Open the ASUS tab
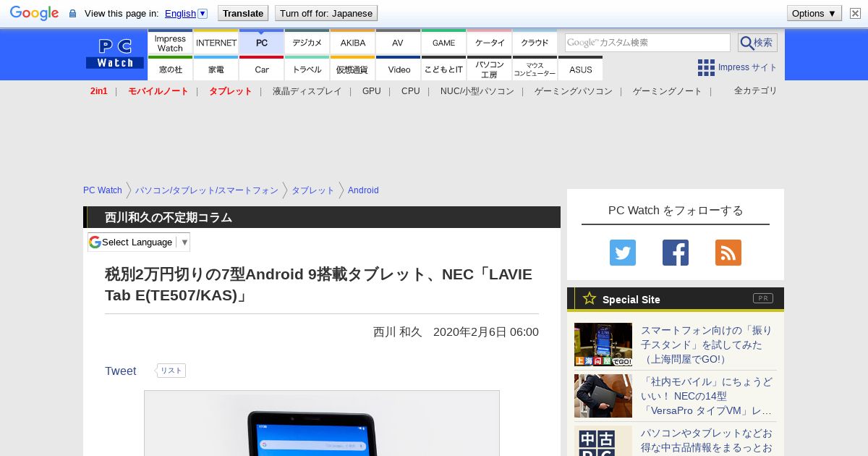 pyautogui.click(x=581, y=69)
